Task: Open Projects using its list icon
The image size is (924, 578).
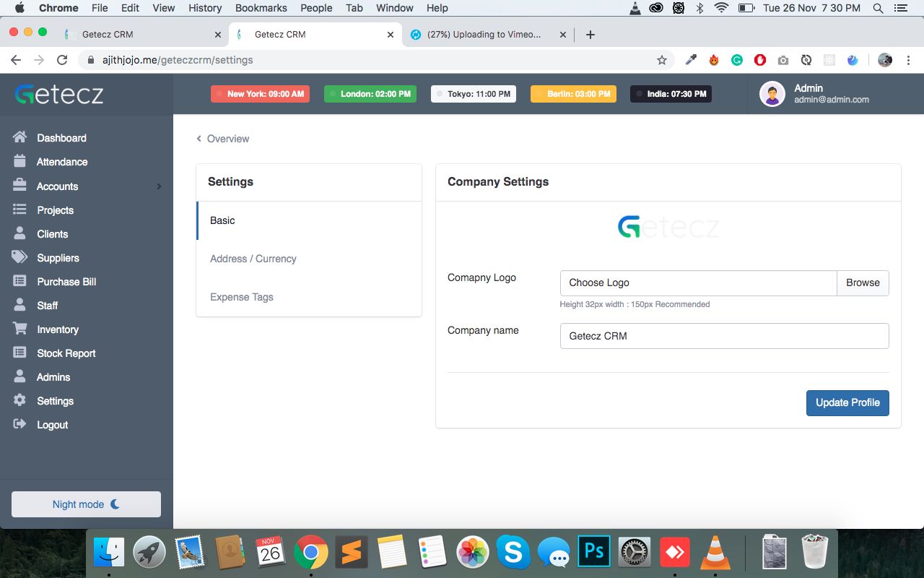Action: [19, 210]
